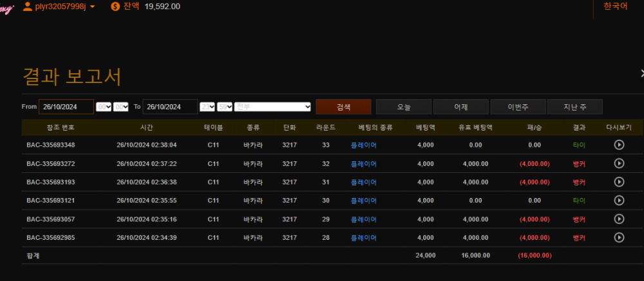Replay round 30 with play icon
This screenshot has height=281, width=644.
coord(619,201)
